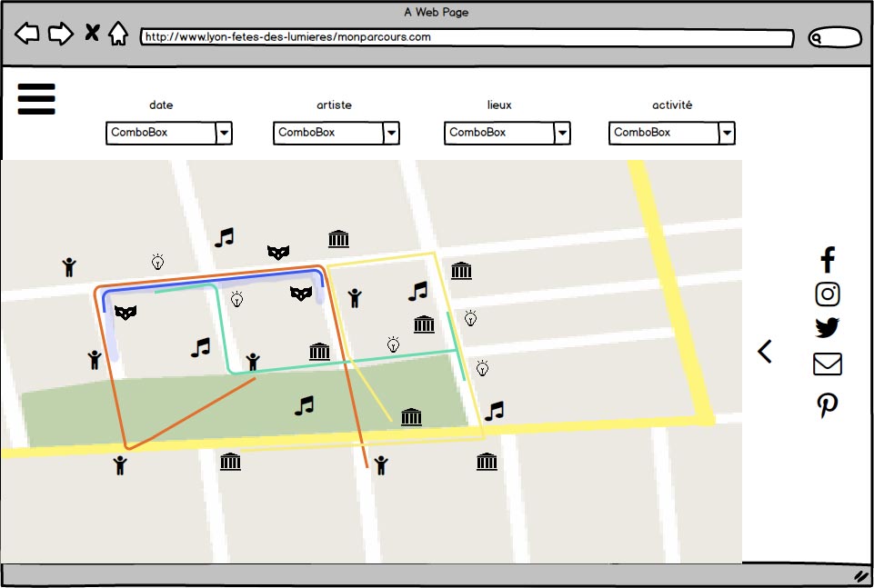The image size is (874, 588).
Task: Click the browser back arrow
Action: (27, 35)
